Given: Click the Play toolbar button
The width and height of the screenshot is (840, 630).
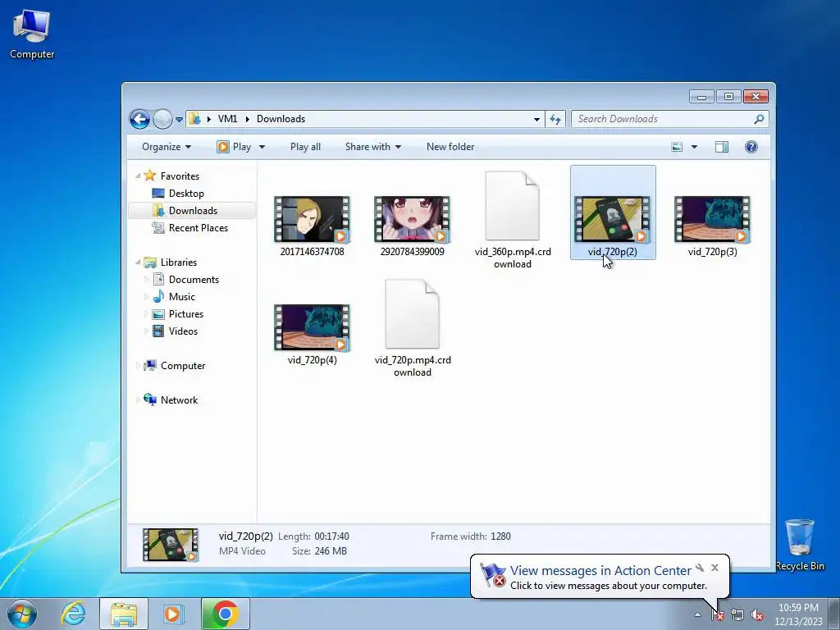Looking at the screenshot, I should [234, 147].
